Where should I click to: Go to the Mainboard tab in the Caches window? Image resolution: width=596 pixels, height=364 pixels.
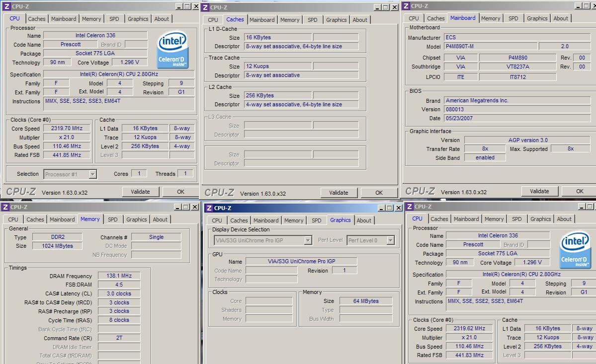pyautogui.click(x=262, y=20)
